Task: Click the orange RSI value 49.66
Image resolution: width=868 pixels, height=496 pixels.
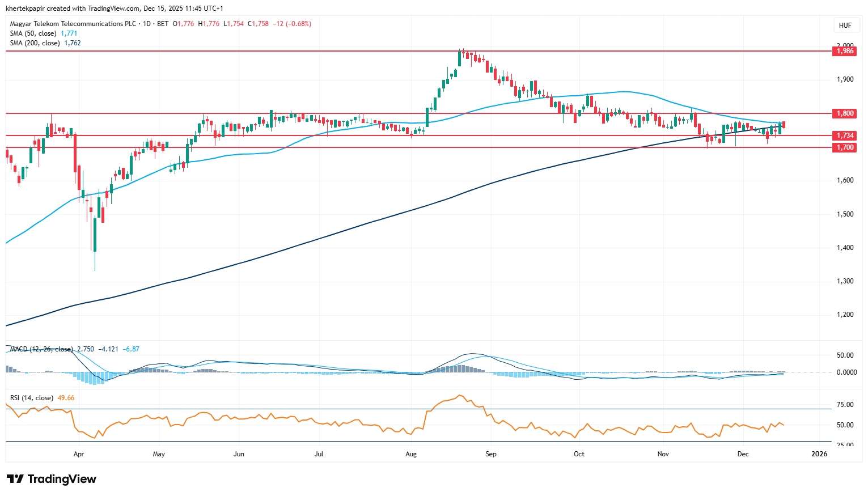Action: point(66,398)
